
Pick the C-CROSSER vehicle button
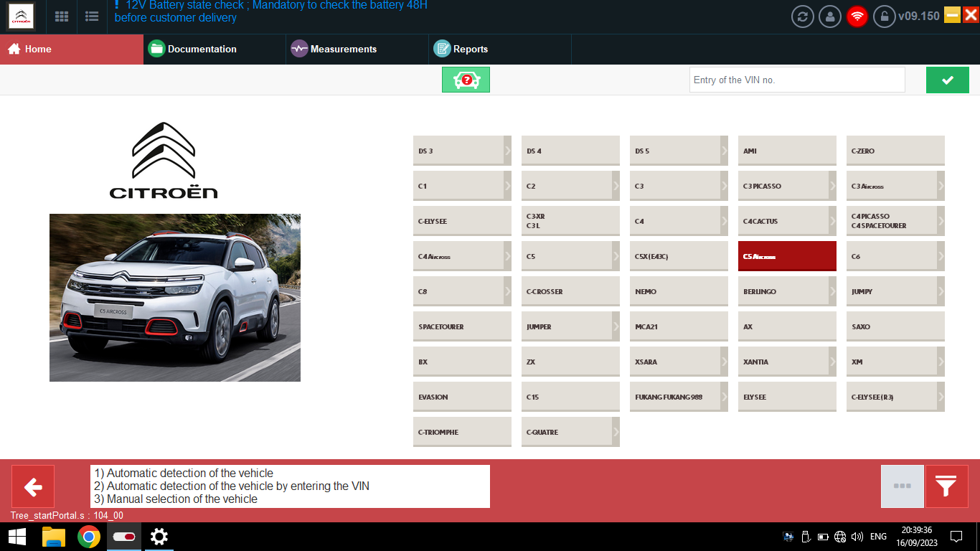click(570, 291)
